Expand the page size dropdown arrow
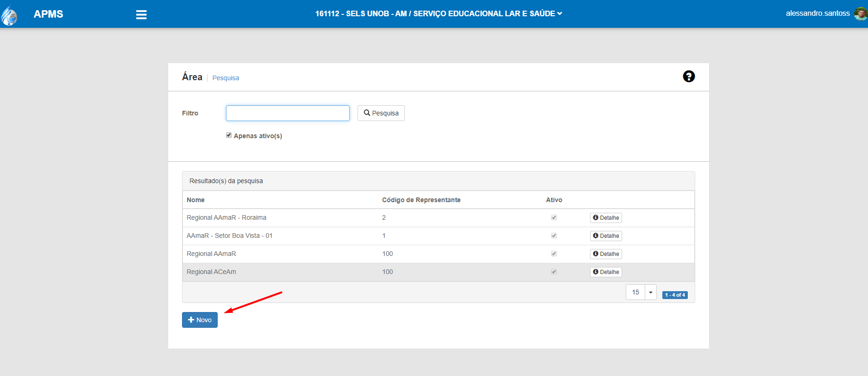The height and width of the screenshot is (376, 868). click(x=651, y=292)
